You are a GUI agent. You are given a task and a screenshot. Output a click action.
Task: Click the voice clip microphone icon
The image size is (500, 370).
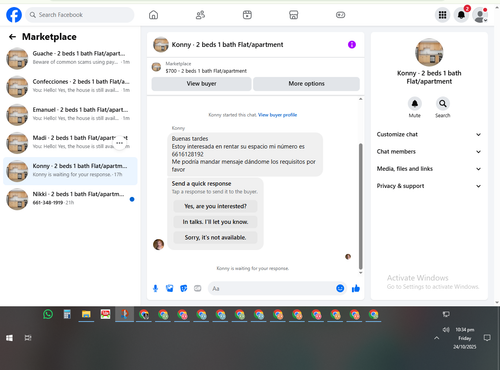tap(155, 288)
